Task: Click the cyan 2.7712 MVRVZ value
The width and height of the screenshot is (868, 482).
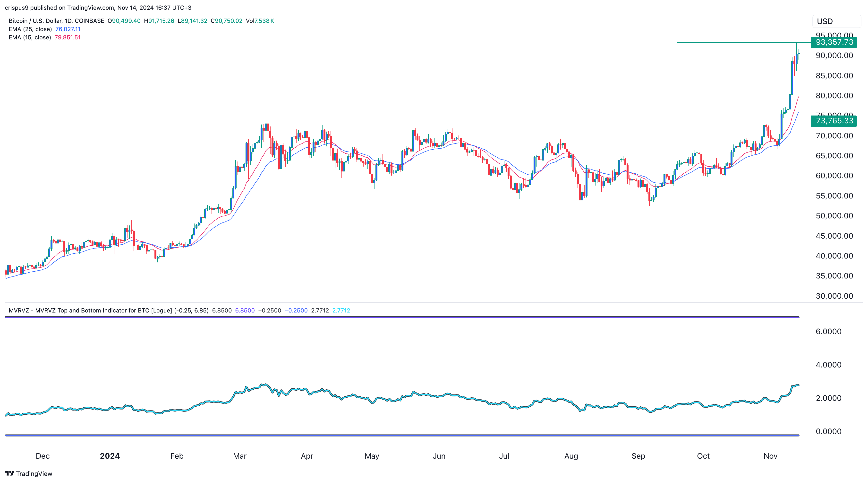Action: [341, 311]
